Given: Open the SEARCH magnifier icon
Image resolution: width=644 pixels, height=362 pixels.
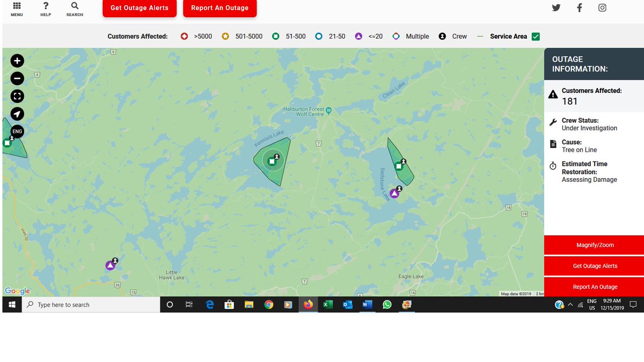Looking at the screenshot, I should point(75,6).
